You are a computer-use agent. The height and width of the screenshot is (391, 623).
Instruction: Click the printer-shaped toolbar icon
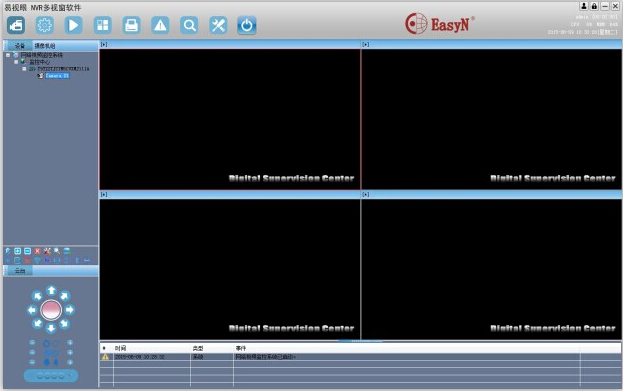pos(132,25)
